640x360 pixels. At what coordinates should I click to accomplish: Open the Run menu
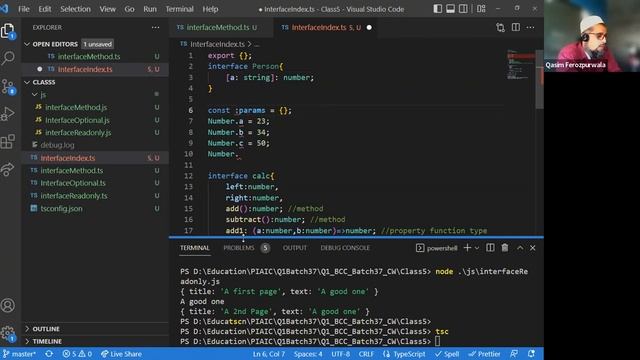(150, 9)
